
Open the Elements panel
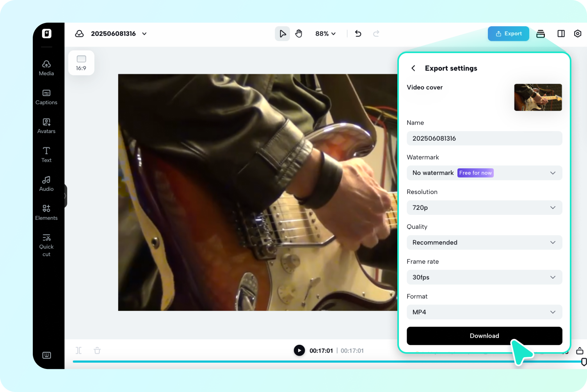[46, 213]
